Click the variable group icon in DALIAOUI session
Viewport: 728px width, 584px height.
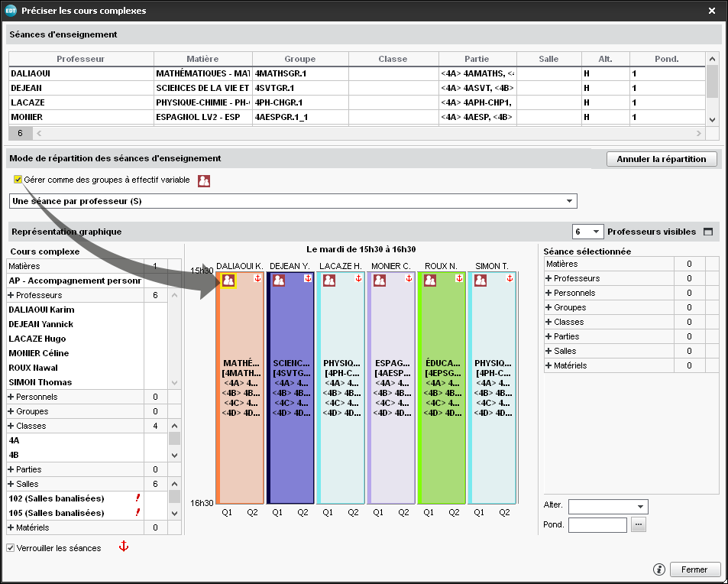(228, 281)
